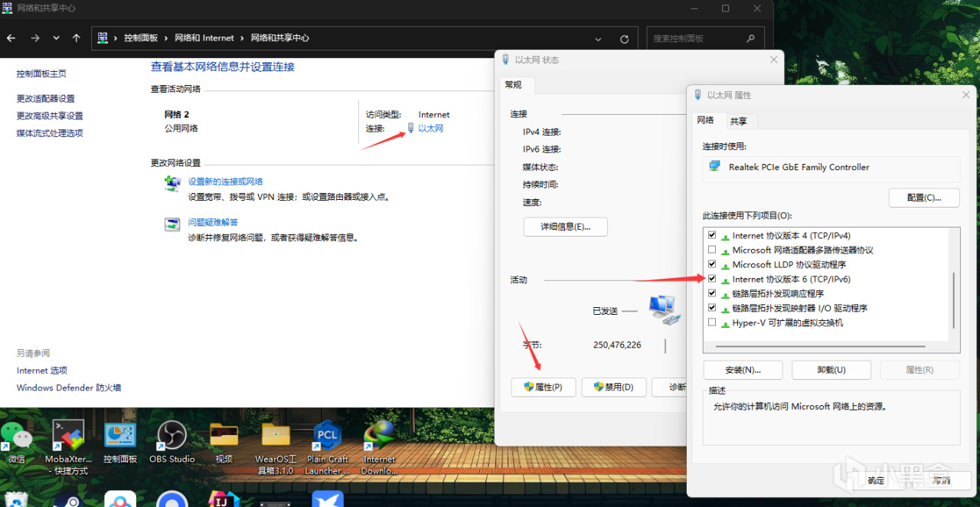Click the 卸载(U) button
Screen dimensions: 980x507
click(830, 370)
